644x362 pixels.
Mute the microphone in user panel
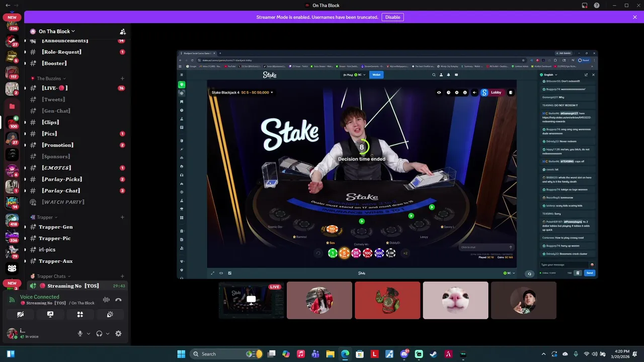tap(80, 333)
